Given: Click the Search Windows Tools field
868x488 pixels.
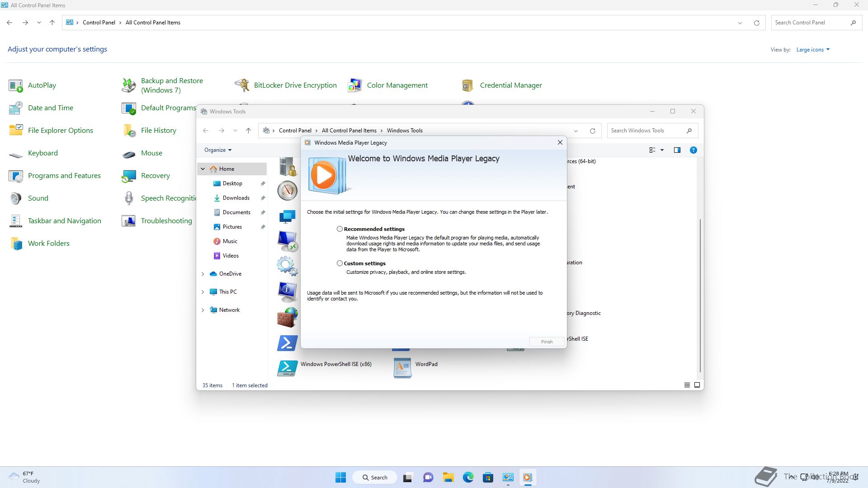Looking at the screenshot, I should [x=646, y=131].
